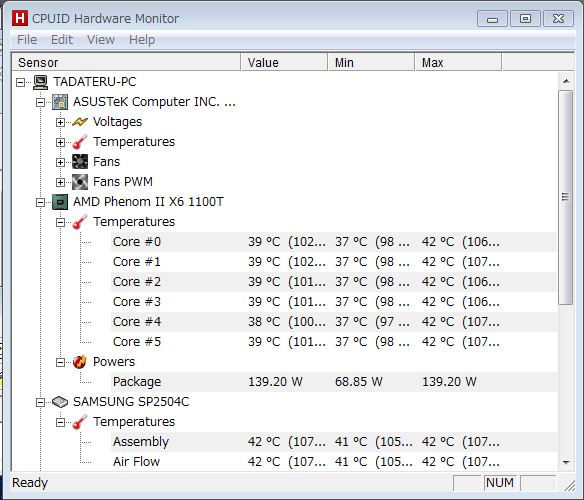Click the Fans icon
This screenshot has width=584, height=500.
pos(80,162)
